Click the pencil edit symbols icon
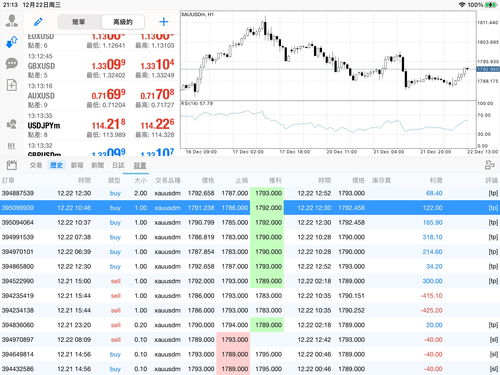 (x=38, y=22)
